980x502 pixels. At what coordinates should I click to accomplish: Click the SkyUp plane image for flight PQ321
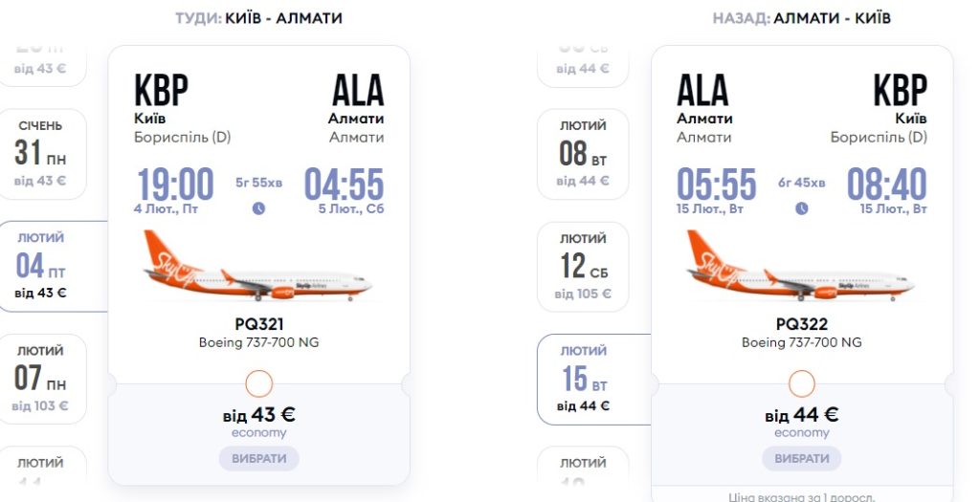[x=258, y=266]
